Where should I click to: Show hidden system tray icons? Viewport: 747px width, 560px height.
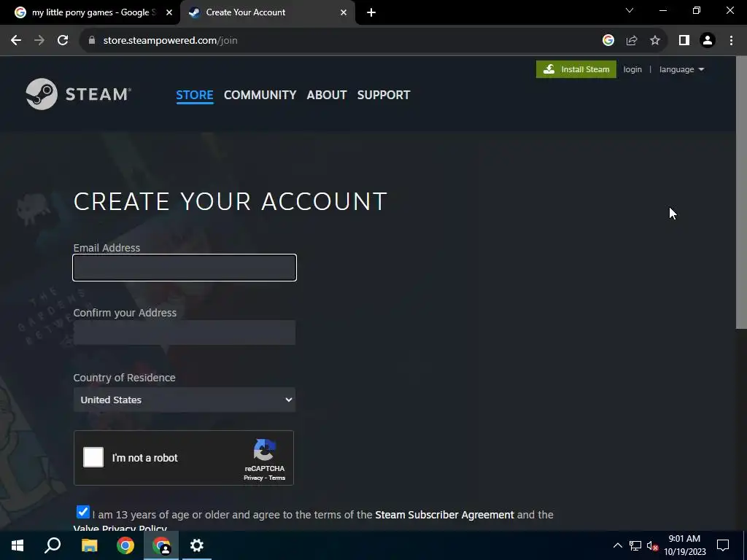[617, 545]
